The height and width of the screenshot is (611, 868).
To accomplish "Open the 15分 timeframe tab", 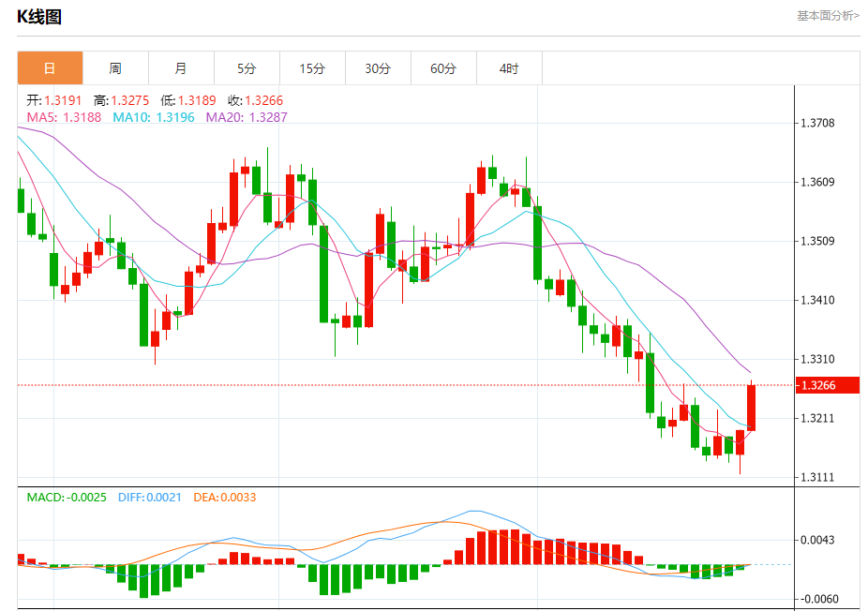I will click(312, 68).
